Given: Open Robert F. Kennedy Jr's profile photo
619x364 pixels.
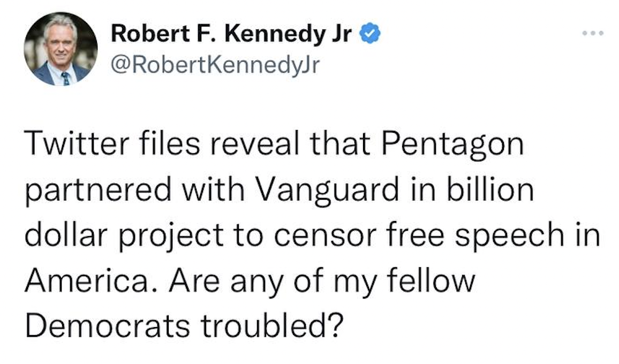Looking at the screenshot, I should click(x=61, y=48).
